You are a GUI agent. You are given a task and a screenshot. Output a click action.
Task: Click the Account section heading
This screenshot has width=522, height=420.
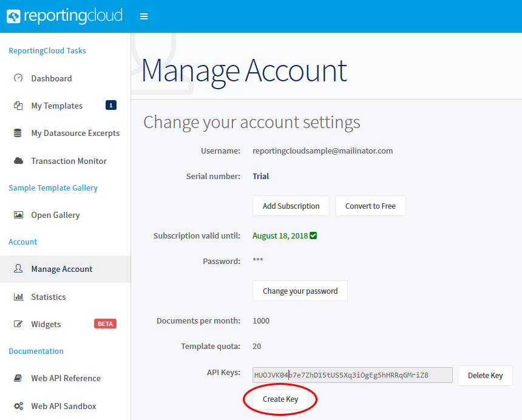click(22, 242)
